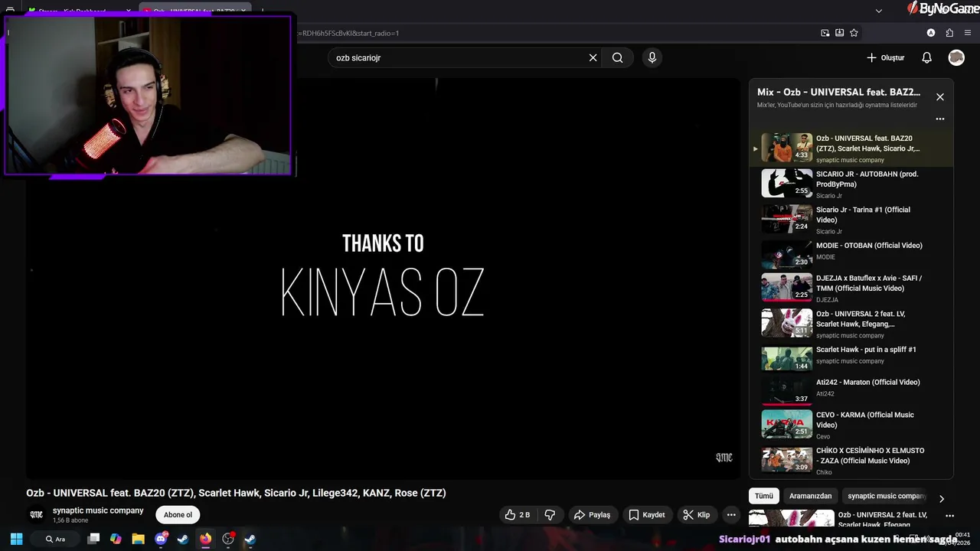
Task: Start voice search with microphone icon
Action: pos(652,57)
